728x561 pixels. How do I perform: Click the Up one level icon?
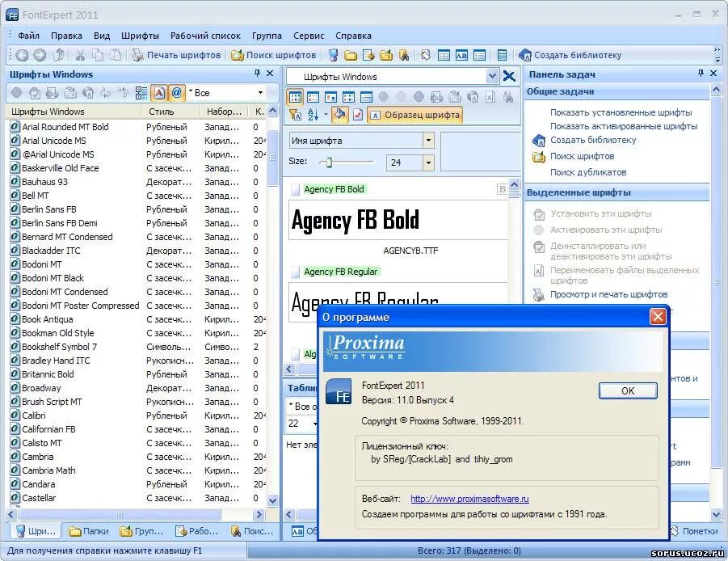click(58, 55)
